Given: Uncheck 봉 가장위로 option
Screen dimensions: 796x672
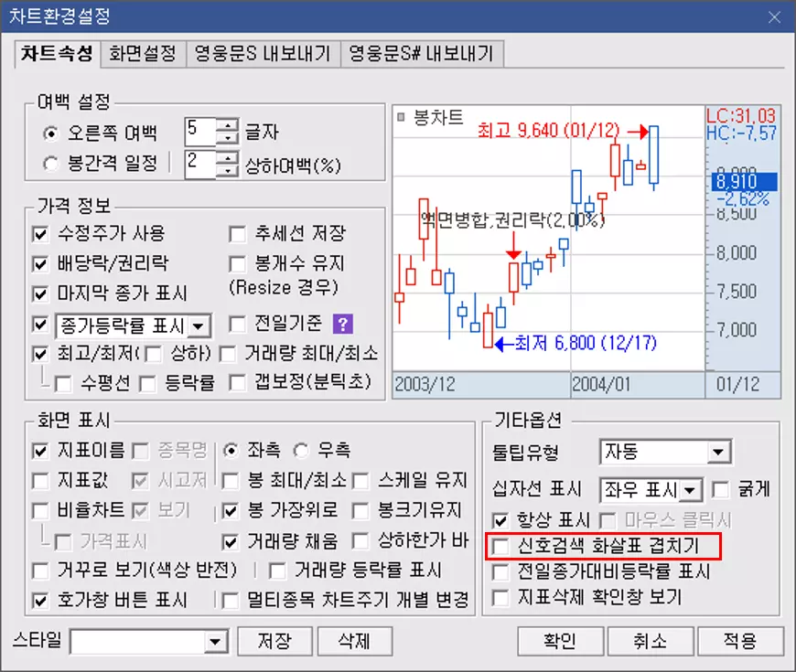Looking at the screenshot, I should (231, 511).
